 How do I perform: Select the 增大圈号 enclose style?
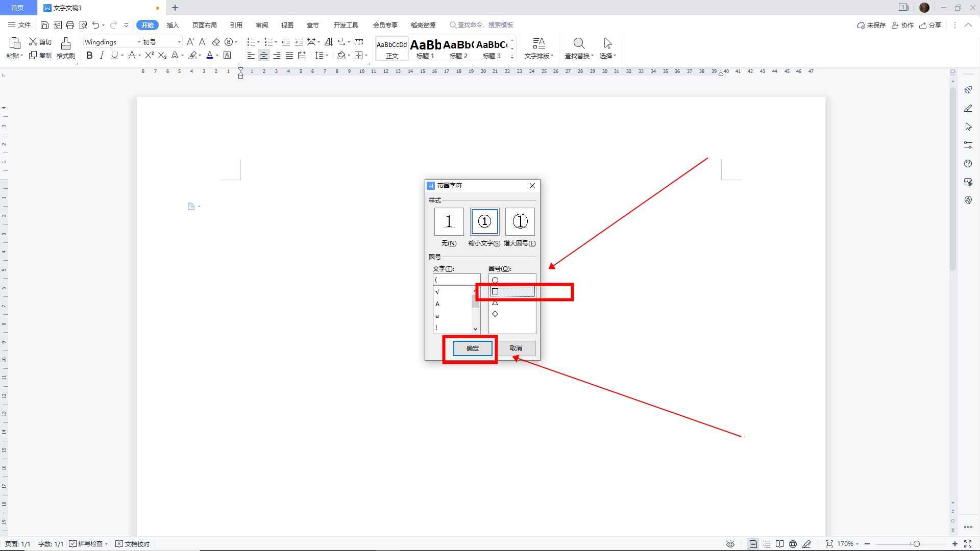(x=520, y=221)
